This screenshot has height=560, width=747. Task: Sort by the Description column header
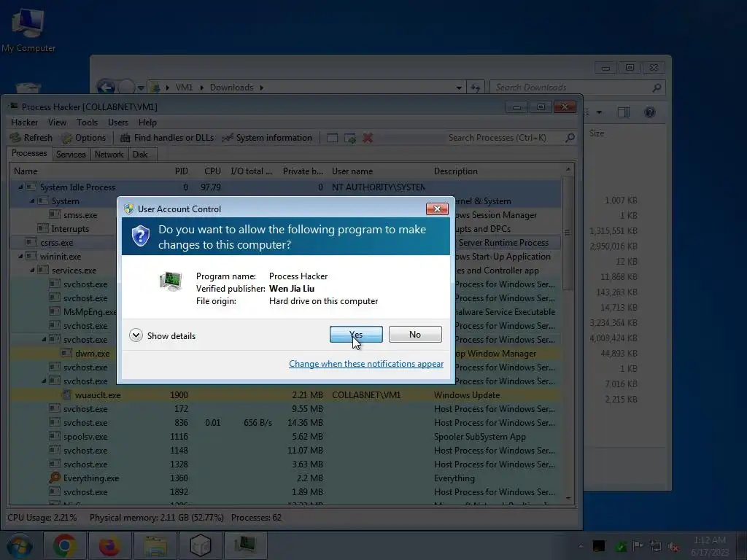[495, 171]
